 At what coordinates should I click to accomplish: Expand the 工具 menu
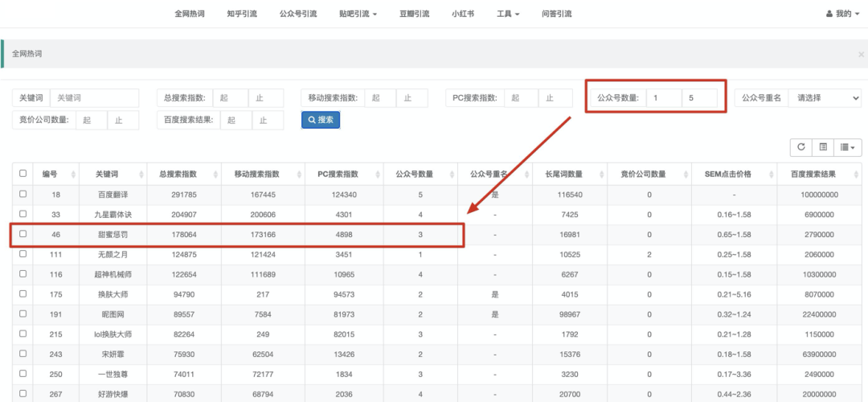click(508, 14)
